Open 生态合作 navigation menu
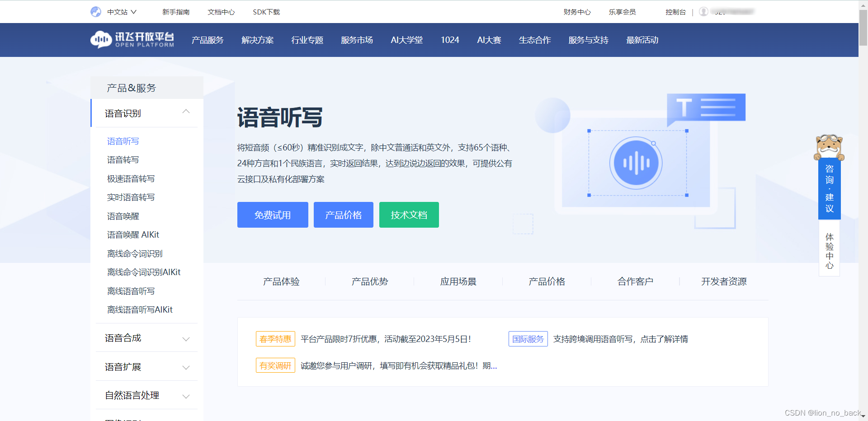The image size is (868, 421). point(535,40)
